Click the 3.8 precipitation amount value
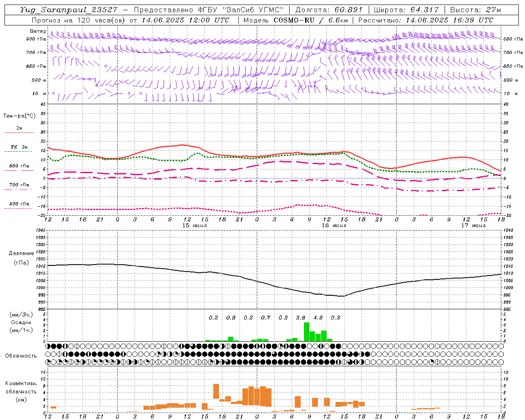The image size is (525, 420). click(301, 317)
